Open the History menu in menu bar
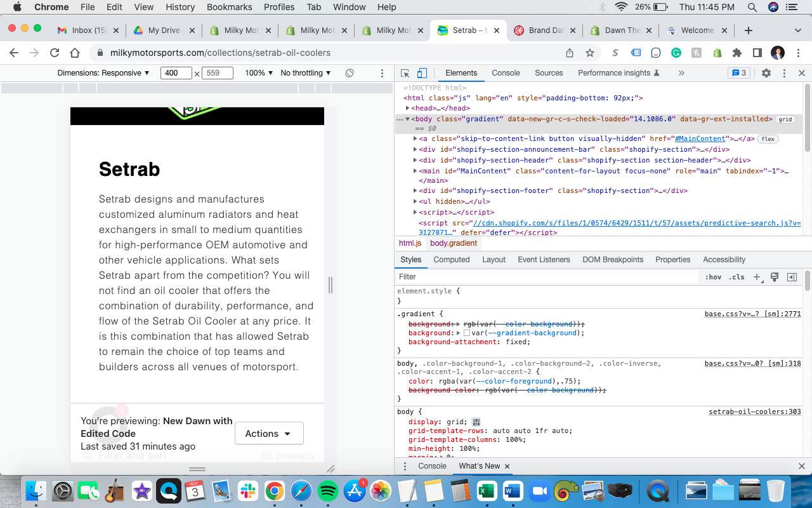The width and height of the screenshot is (812, 508). [x=180, y=7]
